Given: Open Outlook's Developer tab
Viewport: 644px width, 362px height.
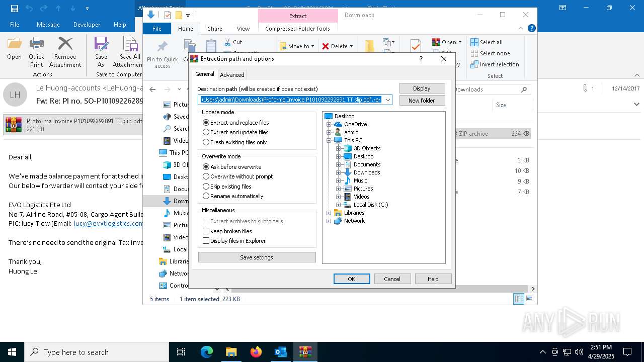Looking at the screenshot, I should coord(87,25).
